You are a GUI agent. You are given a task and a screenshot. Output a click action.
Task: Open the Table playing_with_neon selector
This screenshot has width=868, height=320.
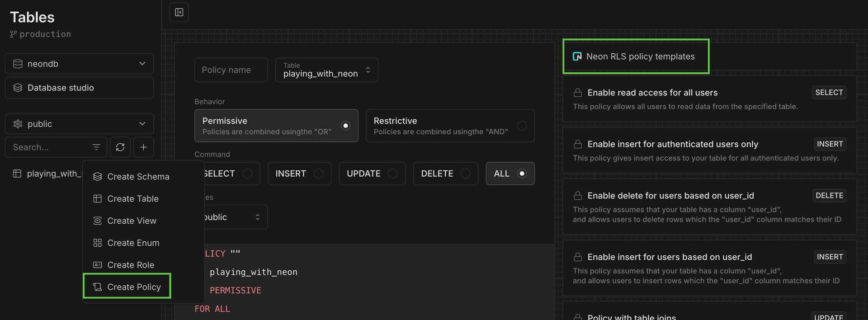[x=326, y=70]
